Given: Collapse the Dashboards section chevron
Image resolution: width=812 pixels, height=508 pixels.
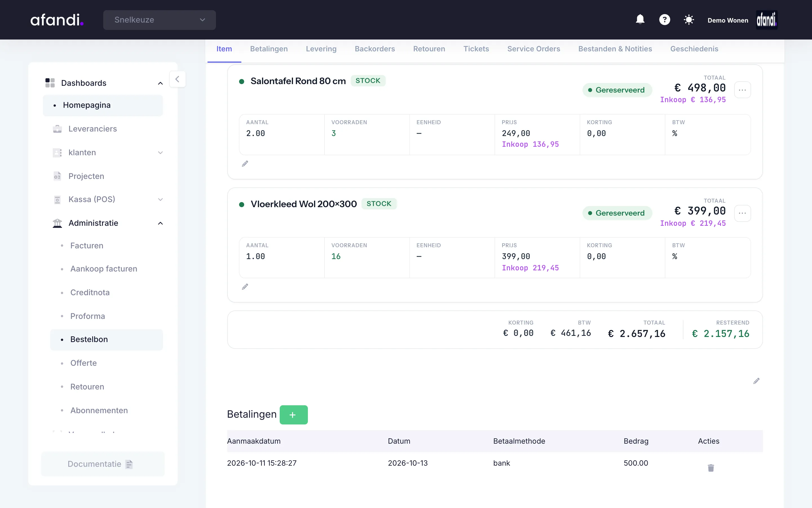Looking at the screenshot, I should click(160, 83).
